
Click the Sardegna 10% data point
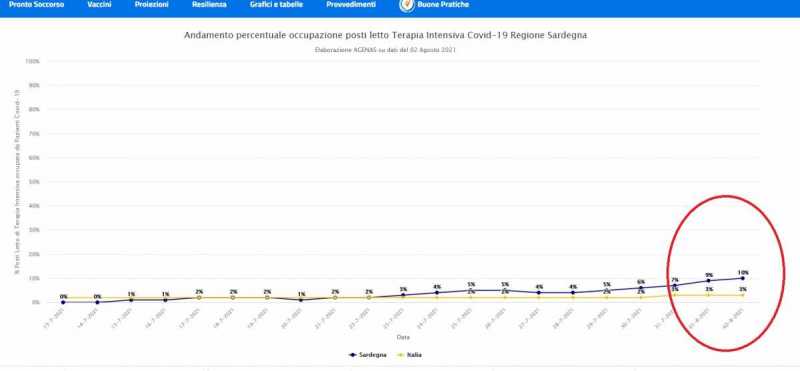tap(742, 278)
